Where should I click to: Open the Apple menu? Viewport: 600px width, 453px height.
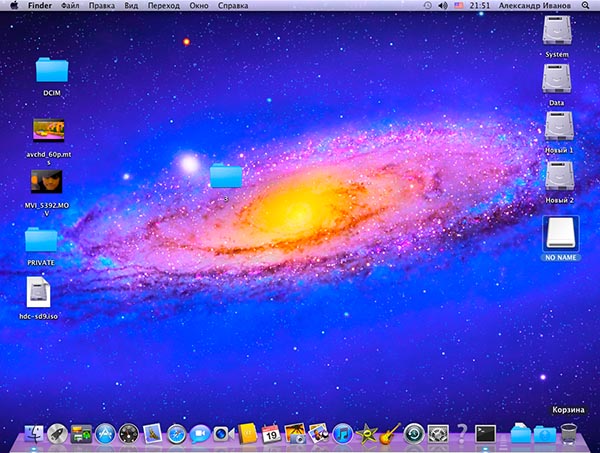(x=14, y=5)
